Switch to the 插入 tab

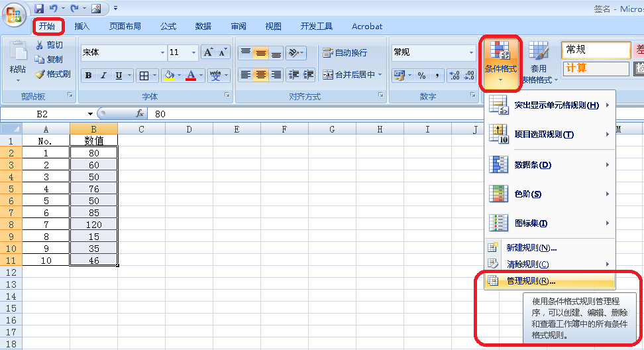[81, 27]
